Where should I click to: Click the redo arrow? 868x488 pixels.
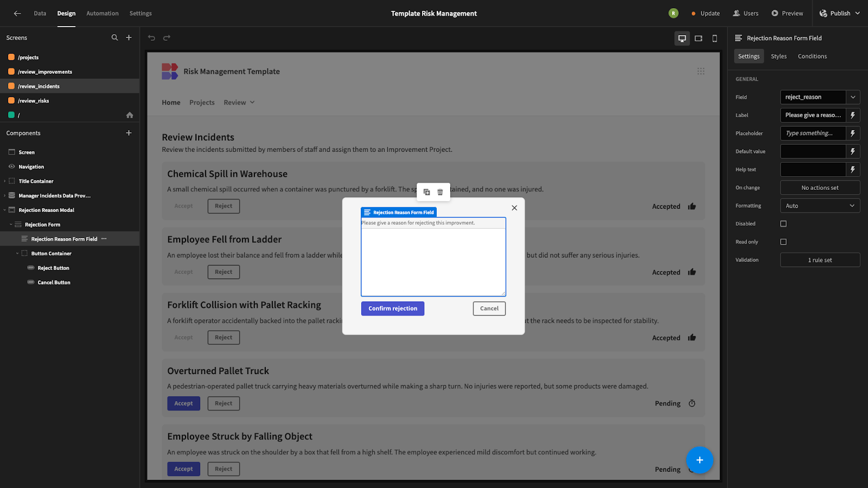coord(167,38)
